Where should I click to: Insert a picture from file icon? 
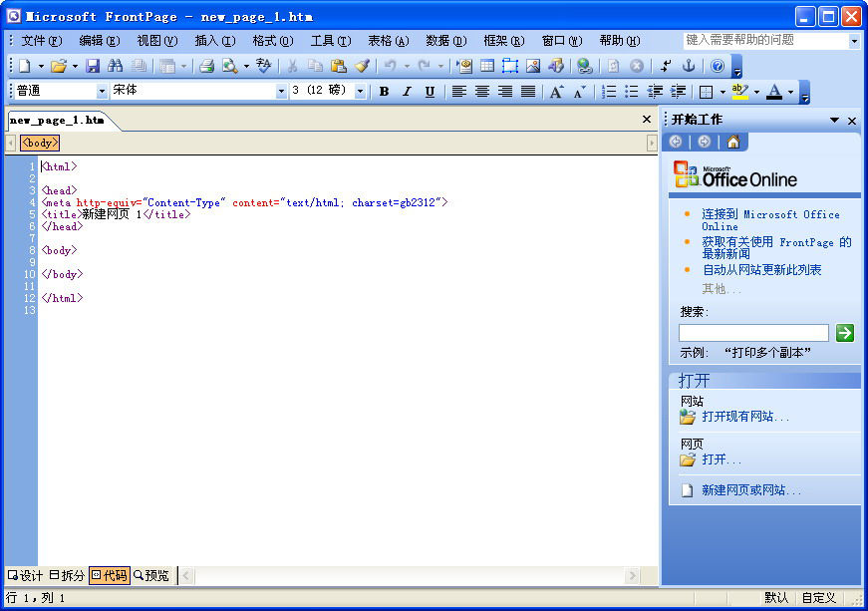click(x=533, y=67)
